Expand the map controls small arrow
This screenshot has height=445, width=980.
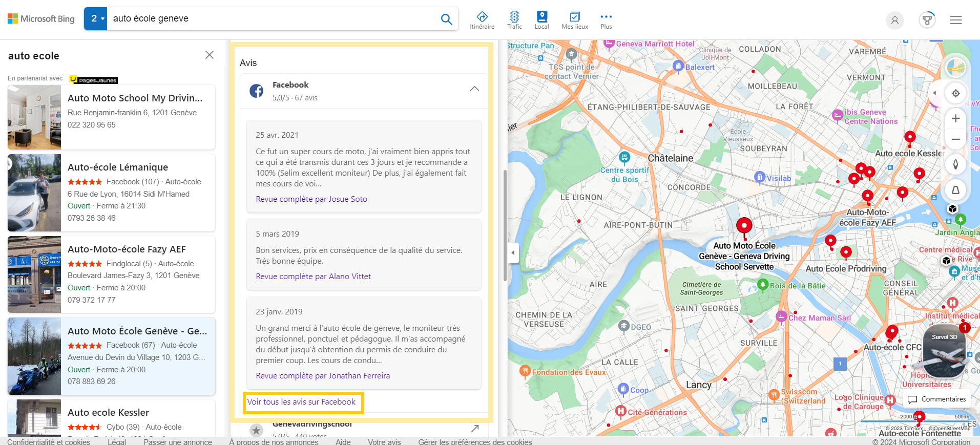pos(934,93)
